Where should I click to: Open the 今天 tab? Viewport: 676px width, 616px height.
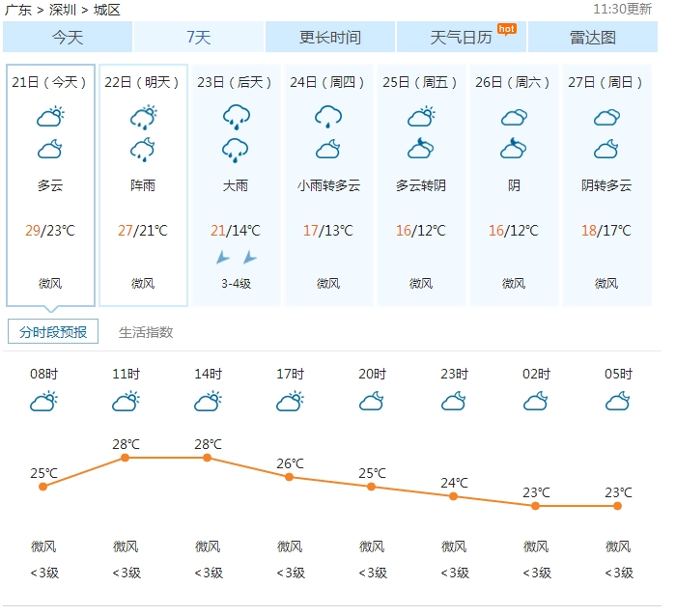(x=68, y=37)
